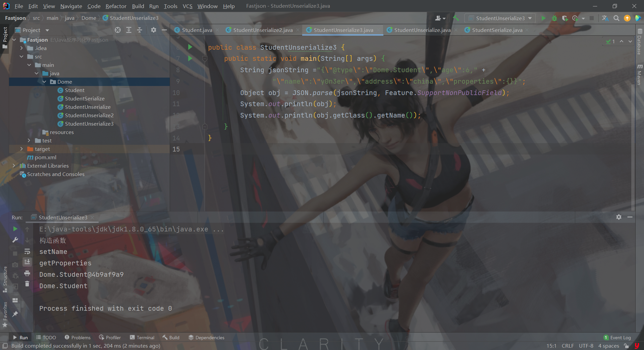Expand the test folder

(29, 140)
